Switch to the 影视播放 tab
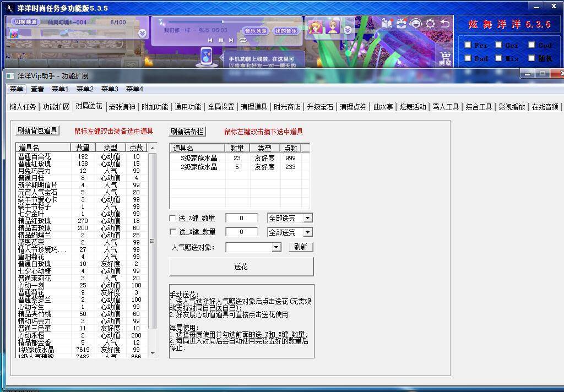 [x=512, y=107]
